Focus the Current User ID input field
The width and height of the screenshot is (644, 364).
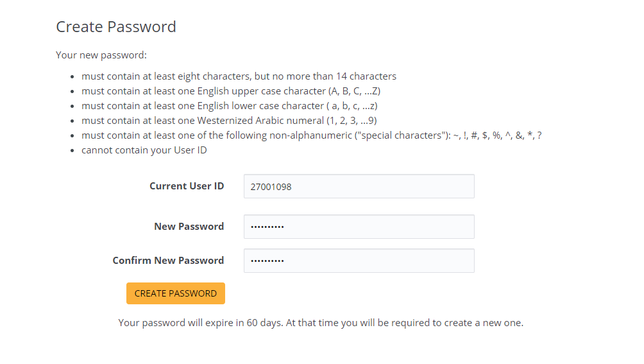(x=359, y=187)
